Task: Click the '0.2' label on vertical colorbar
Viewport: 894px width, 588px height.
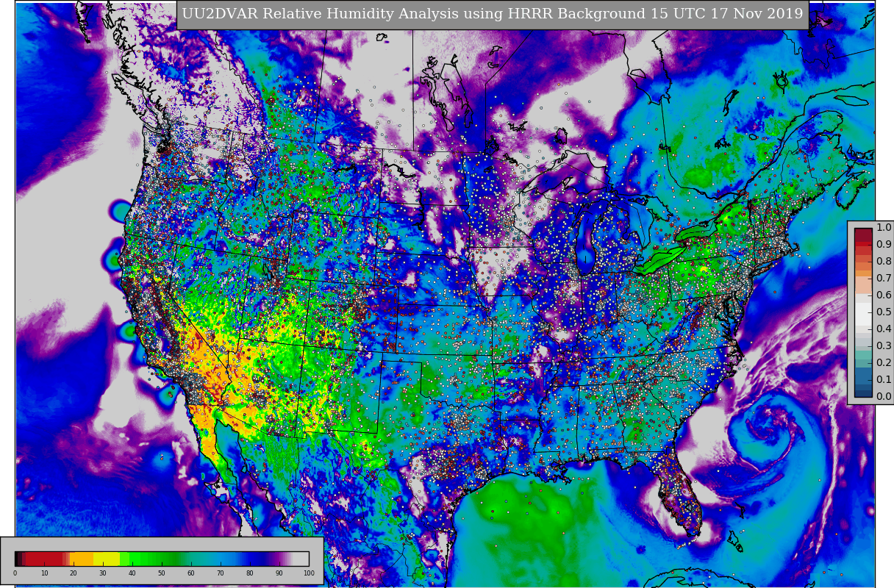Action: 884,362
